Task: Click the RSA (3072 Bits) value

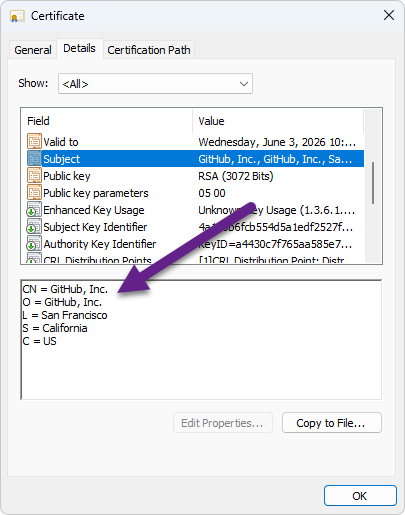Action: click(x=236, y=176)
